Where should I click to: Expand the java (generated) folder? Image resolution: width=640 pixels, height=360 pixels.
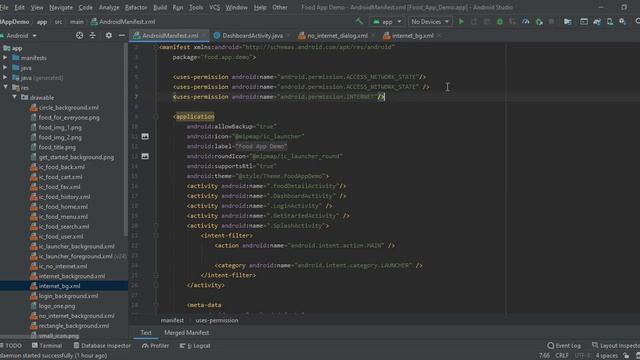click(x=5, y=78)
